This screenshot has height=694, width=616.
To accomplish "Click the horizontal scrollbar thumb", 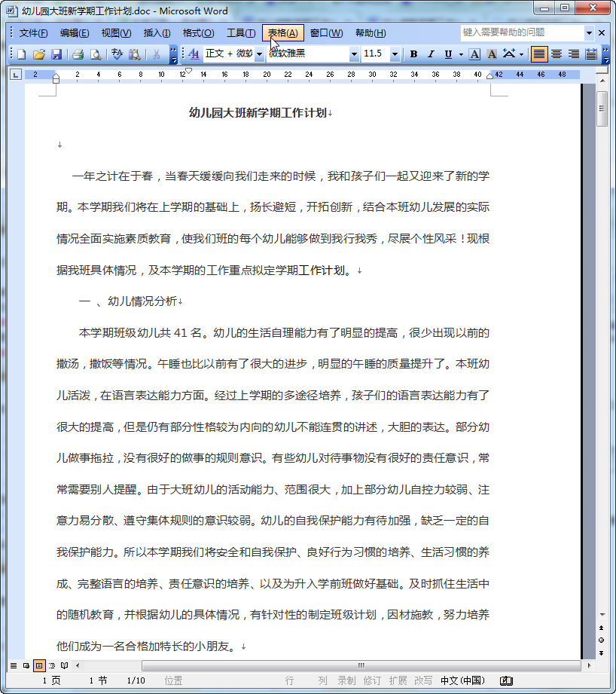I will pyautogui.click(x=361, y=665).
